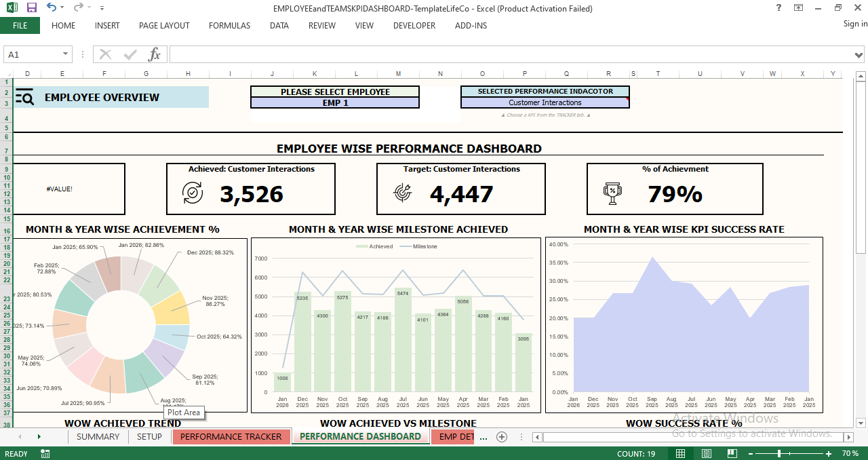Switch to the SETUP sheet tab
The height and width of the screenshot is (460, 868).
149,437
